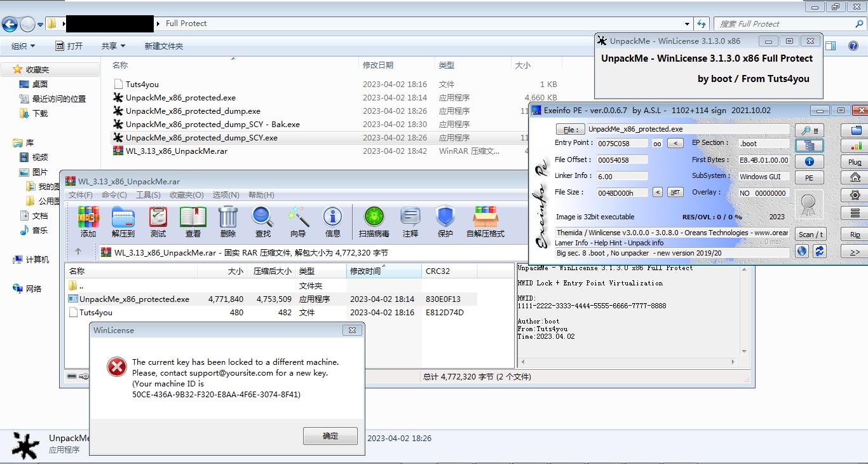Click the Exeinfo PE Plug button
The width and height of the screenshot is (868, 464).
855,162
